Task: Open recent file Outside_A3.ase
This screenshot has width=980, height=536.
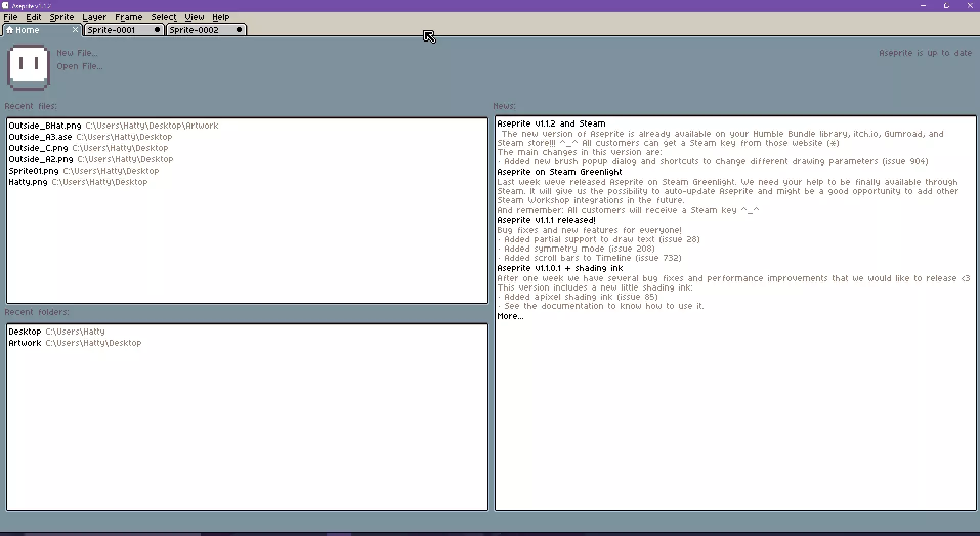Action: (40, 137)
